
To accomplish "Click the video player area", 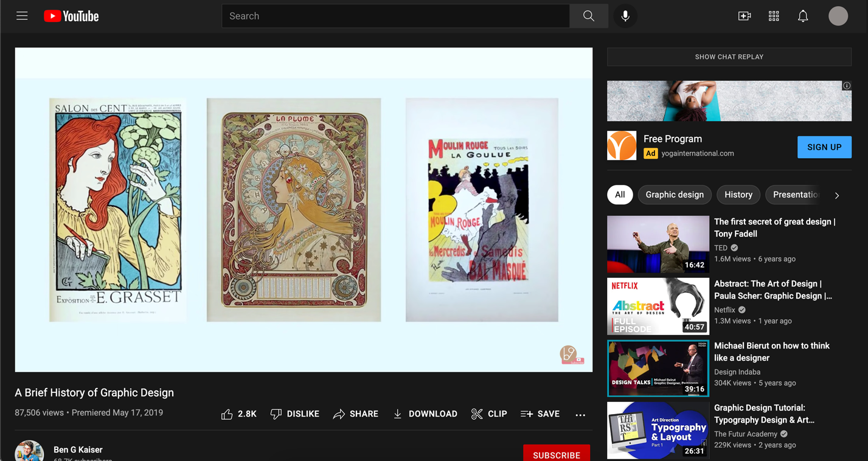I will click(304, 210).
